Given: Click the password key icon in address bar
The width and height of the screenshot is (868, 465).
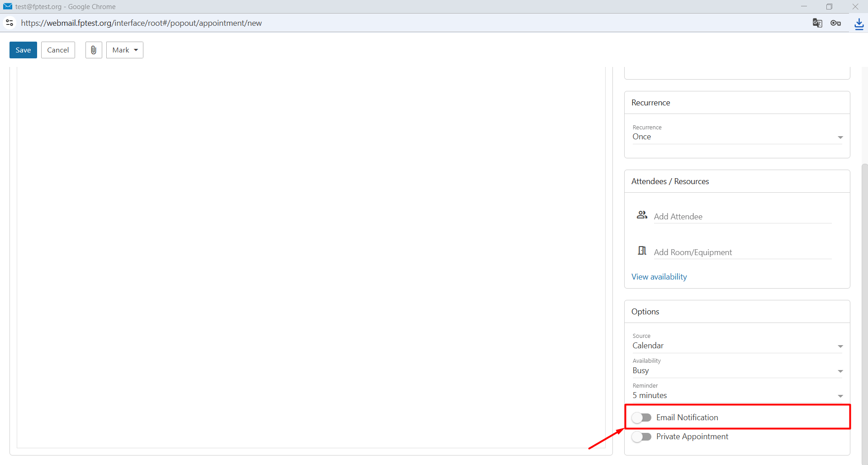Looking at the screenshot, I should [x=835, y=23].
